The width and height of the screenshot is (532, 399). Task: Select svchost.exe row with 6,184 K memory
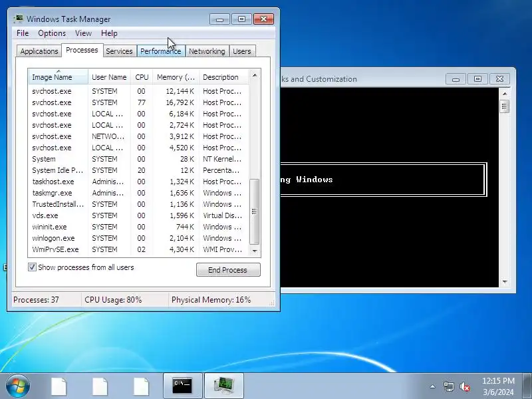tap(139, 114)
